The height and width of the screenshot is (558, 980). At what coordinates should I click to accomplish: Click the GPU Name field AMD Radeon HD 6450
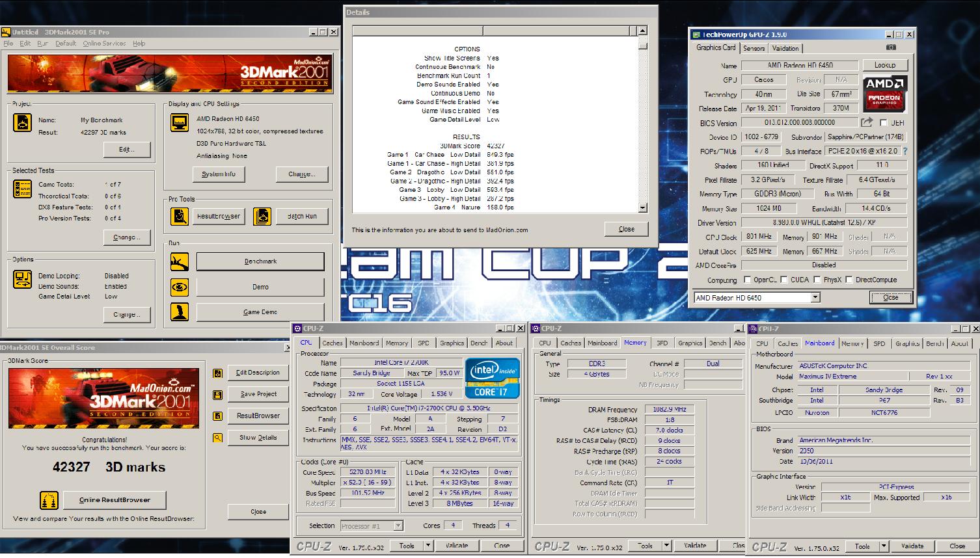click(x=800, y=65)
